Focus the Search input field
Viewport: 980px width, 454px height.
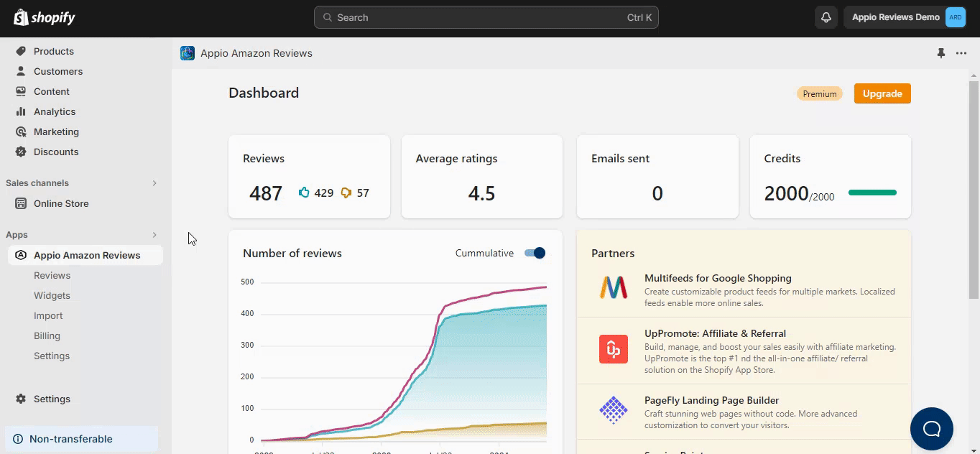point(486,17)
